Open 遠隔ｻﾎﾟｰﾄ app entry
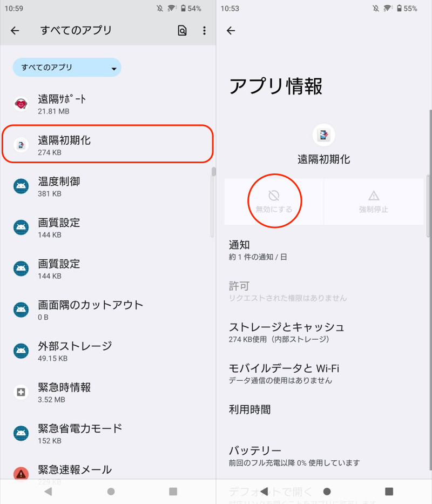The height and width of the screenshot is (504, 432). (108, 104)
